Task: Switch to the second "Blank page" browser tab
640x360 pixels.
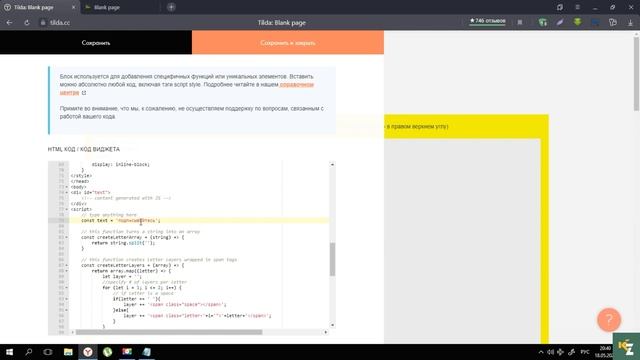Action: pyautogui.click(x=107, y=7)
